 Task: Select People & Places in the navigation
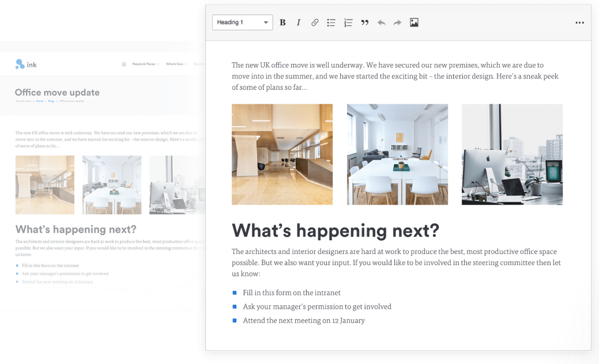[144, 63]
